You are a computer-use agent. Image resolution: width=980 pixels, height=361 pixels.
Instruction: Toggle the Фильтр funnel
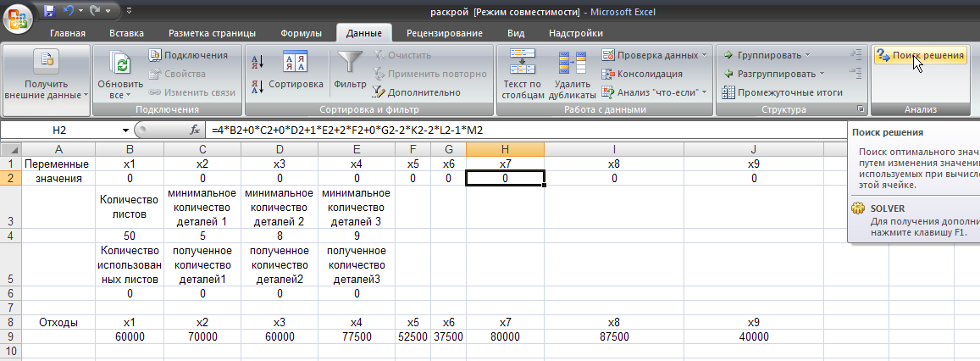(x=350, y=70)
